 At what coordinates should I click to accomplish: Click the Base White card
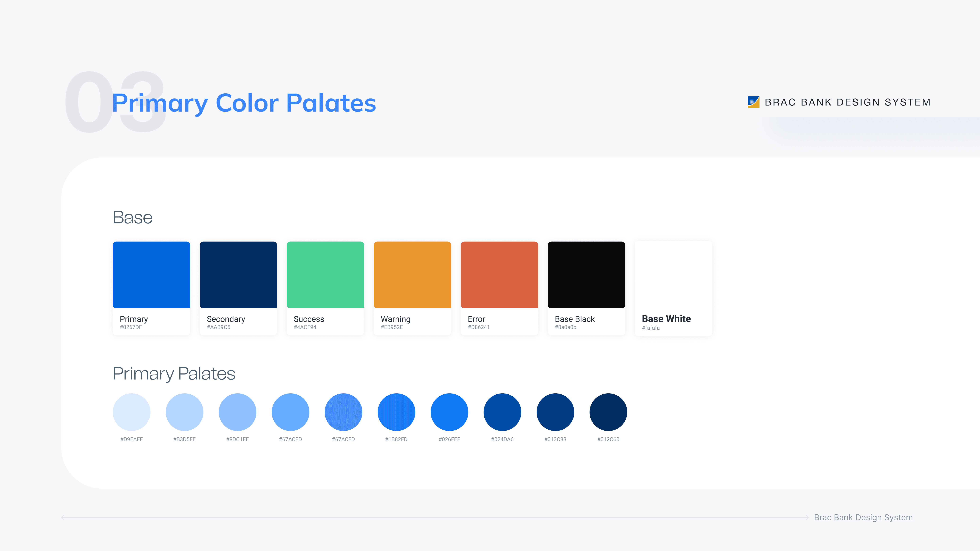(673, 288)
